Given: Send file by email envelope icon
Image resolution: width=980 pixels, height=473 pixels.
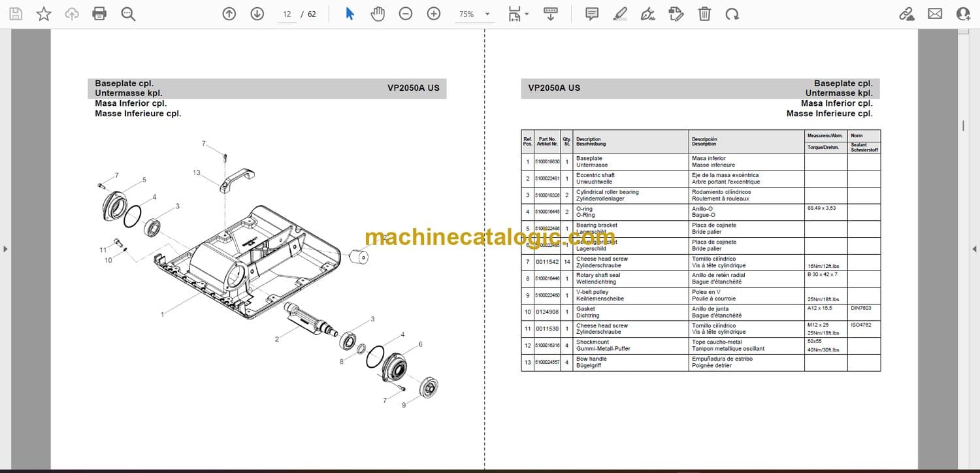Looking at the screenshot, I should point(935,14).
